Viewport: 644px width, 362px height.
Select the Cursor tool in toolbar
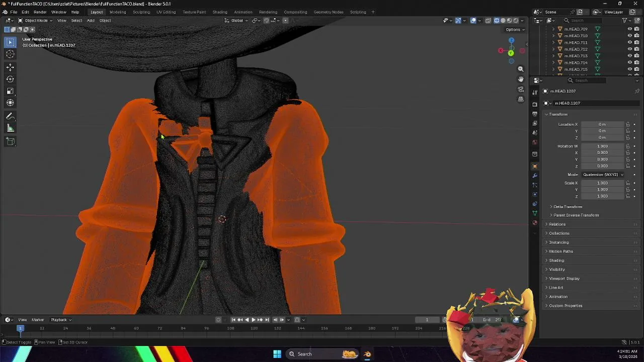(10, 54)
